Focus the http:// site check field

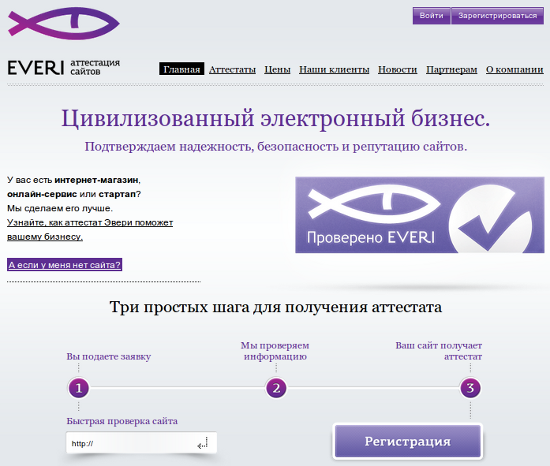coord(141,443)
